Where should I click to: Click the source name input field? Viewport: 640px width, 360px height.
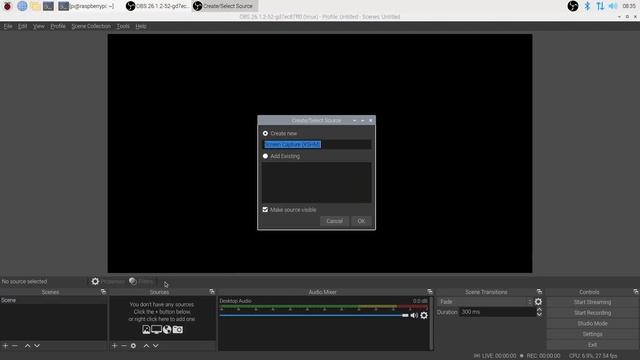tap(317, 144)
